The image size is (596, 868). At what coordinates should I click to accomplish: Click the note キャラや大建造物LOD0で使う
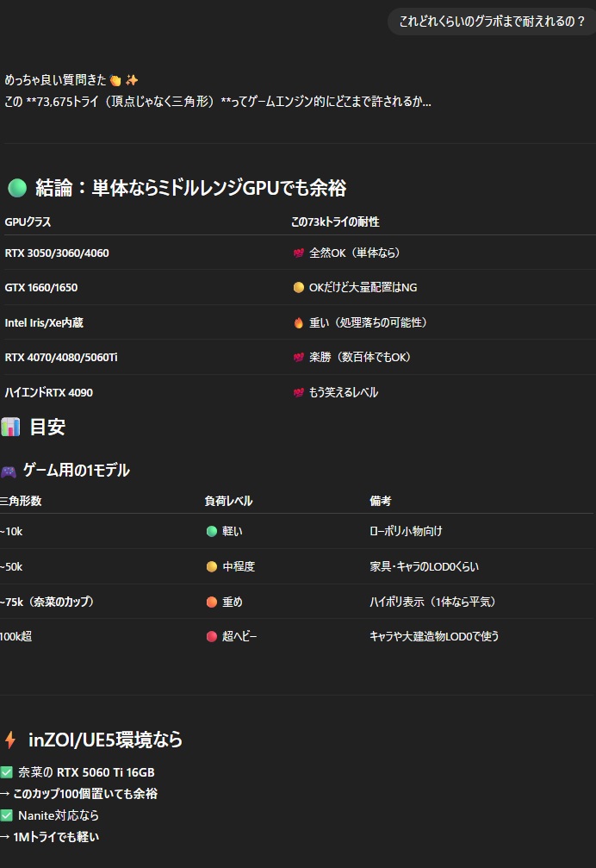435,637
